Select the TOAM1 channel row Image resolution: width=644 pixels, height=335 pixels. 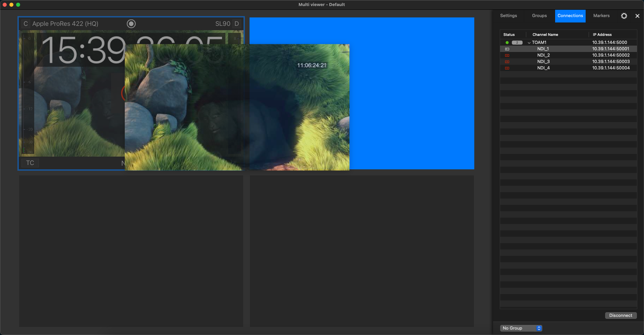click(x=569, y=43)
